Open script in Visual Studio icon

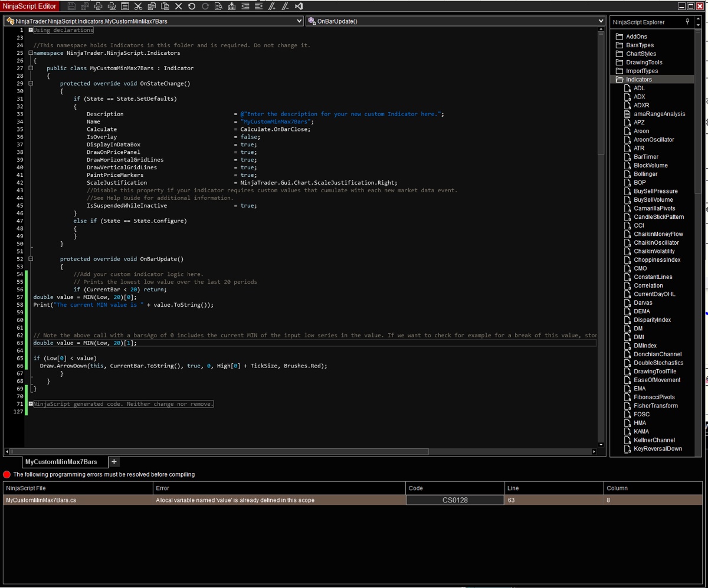tap(299, 6)
